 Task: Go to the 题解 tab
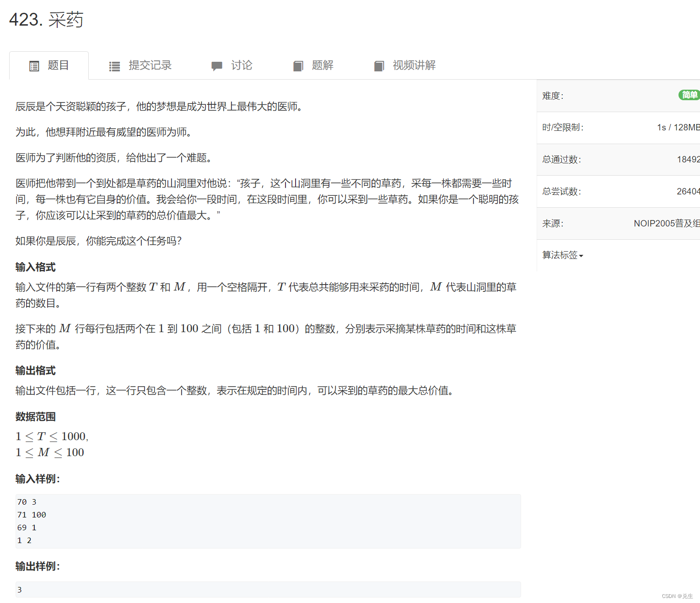[x=313, y=65]
